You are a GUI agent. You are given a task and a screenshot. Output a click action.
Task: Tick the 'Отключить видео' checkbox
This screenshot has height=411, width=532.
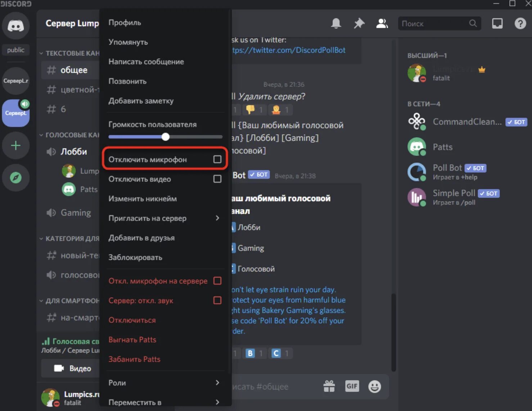[217, 179]
